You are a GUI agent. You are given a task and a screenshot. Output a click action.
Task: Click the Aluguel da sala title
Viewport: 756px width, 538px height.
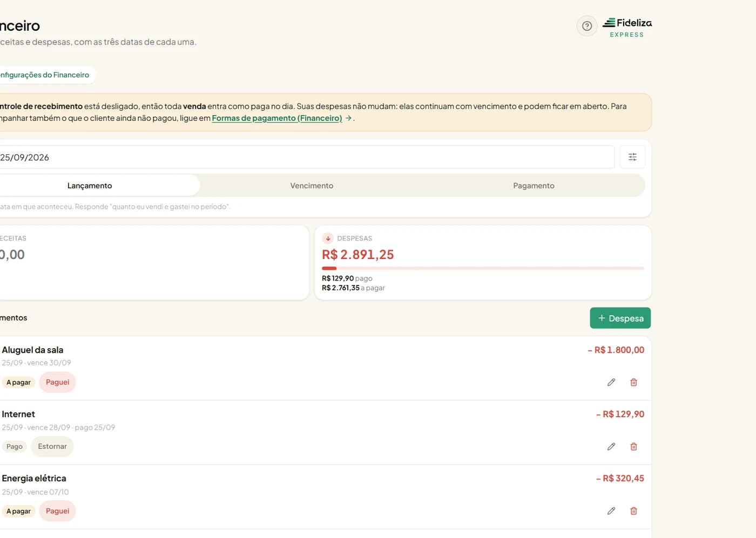[x=32, y=350]
